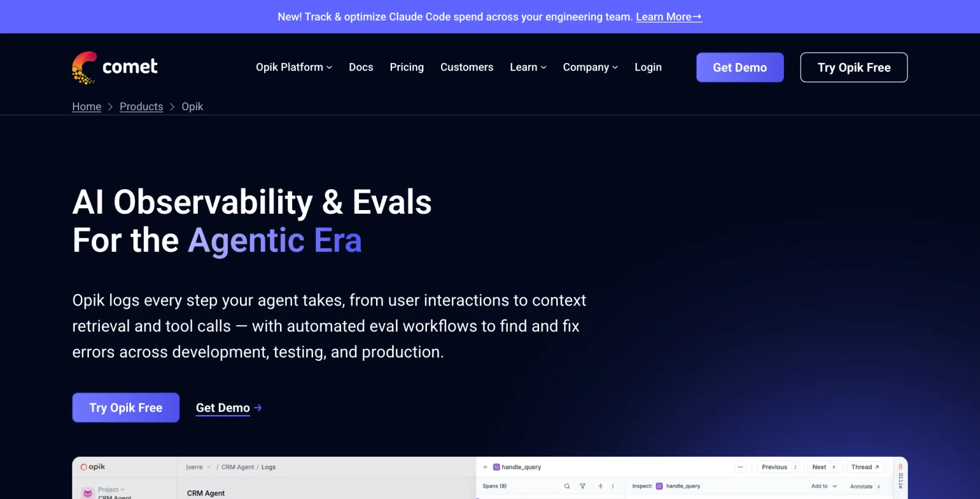Viewport: 980px width, 499px height.
Task: Open the jverre workspace dropdown in the preview
Action: (198, 467)
